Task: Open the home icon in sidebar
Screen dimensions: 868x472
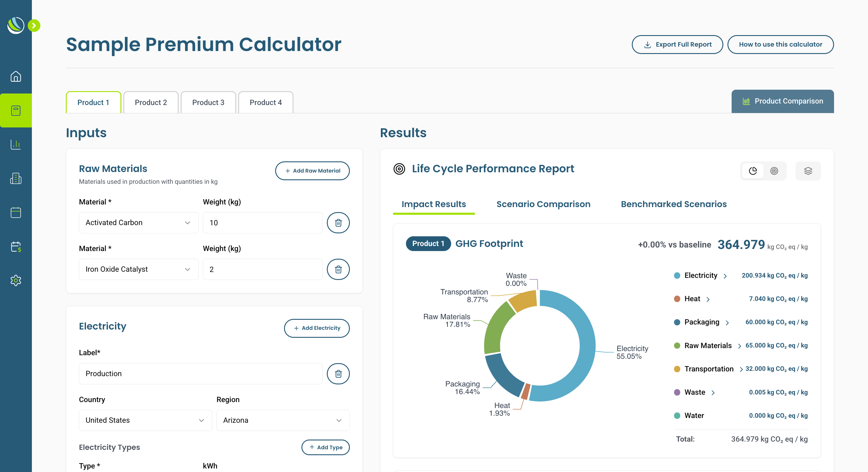Action: (x=15, y=76)
